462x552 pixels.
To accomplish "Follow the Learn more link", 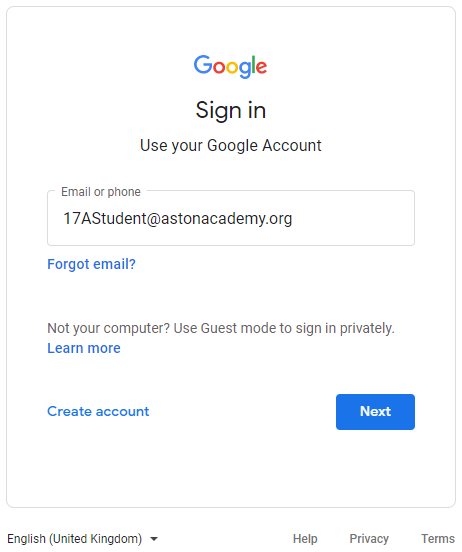I will [84, 348].
